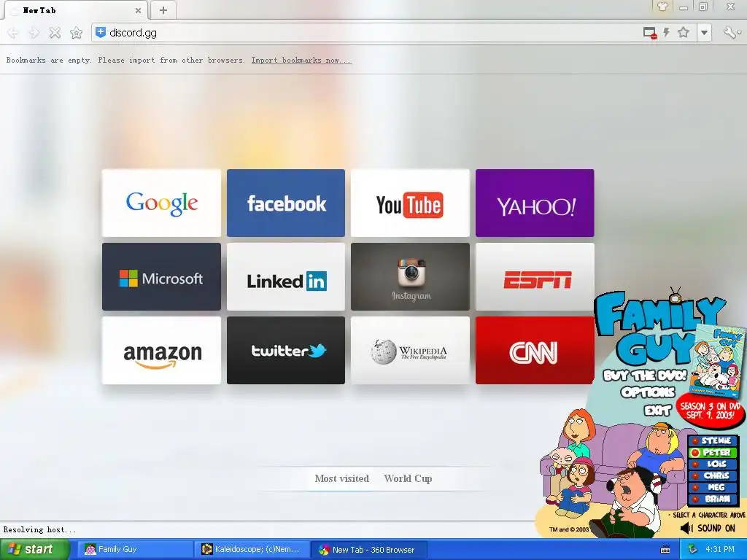Open the Windows Start menu
This screenshot has width=747, height=560.
coord(34,549)
